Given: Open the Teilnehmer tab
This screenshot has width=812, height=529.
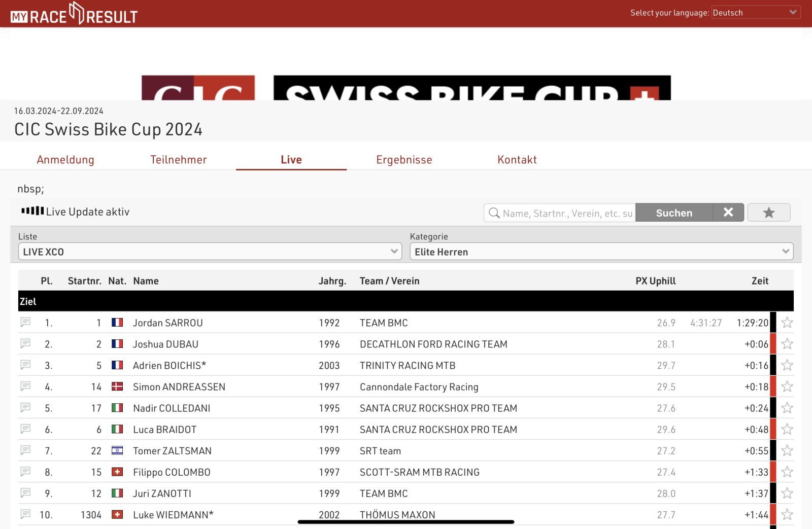Looking at the screenshot, I should pyautogui.click(x=178, y=160).
